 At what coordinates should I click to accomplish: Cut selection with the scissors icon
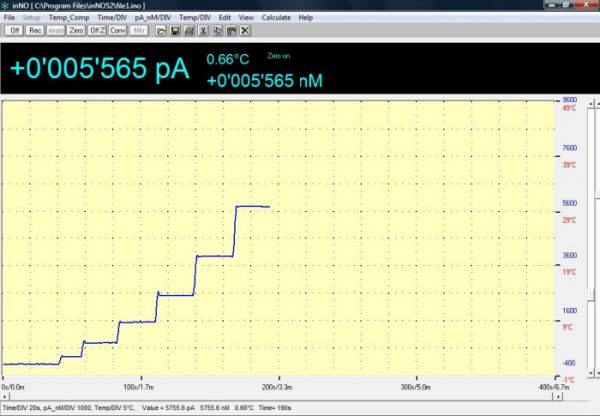click(203, 31)
